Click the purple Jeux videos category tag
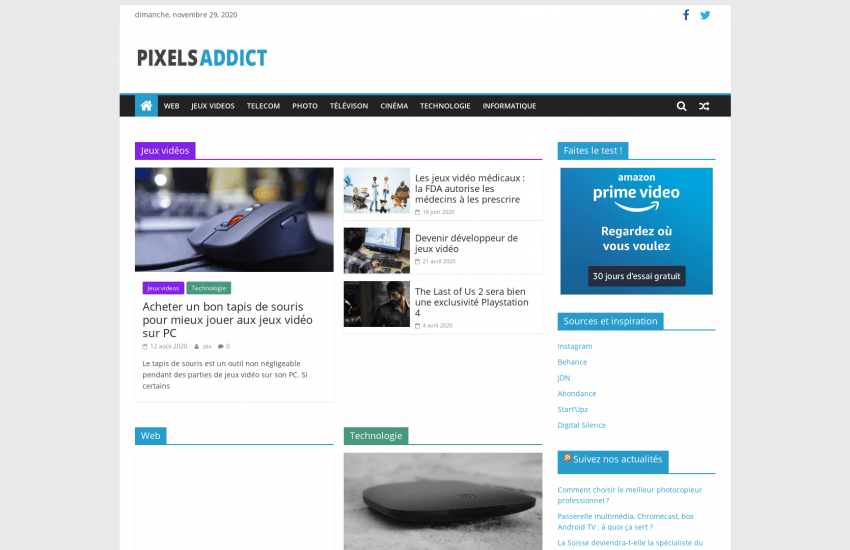850x550 pixels. (x=163, y=288)
